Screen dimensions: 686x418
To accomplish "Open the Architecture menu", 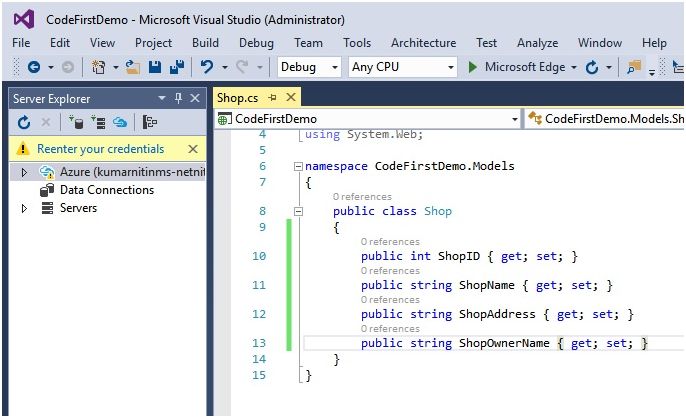I will (424, 43).
